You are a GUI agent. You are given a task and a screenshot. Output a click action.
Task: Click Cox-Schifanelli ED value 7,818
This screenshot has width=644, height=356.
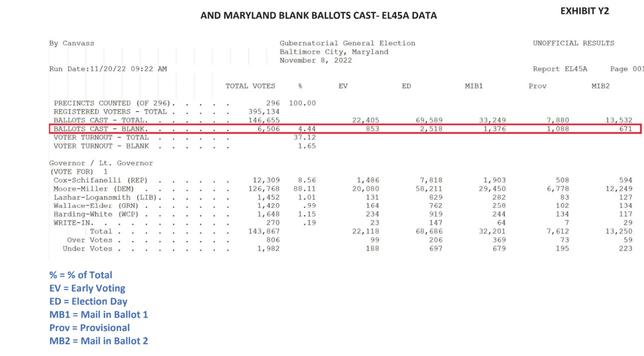pyautogui.click(x=431, y=180)
